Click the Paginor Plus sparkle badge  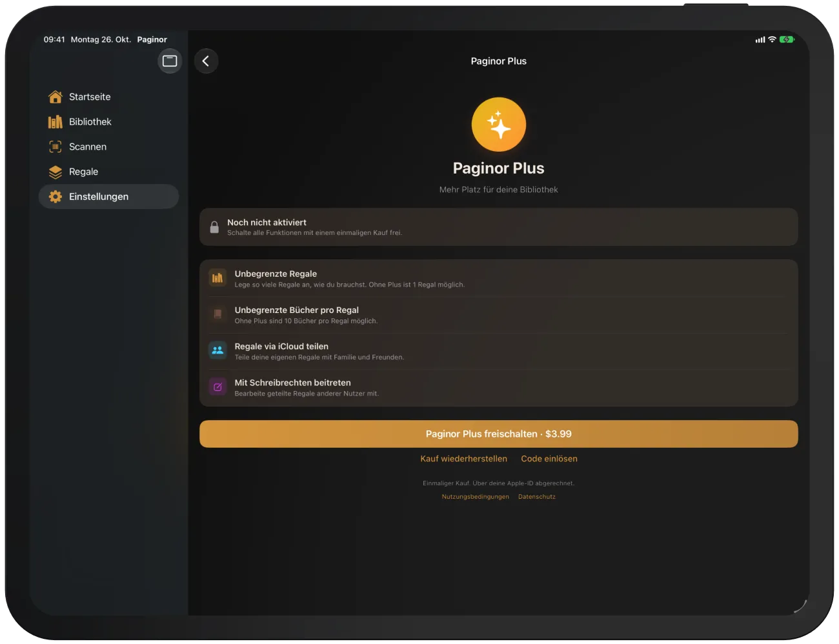coord(499,125)
